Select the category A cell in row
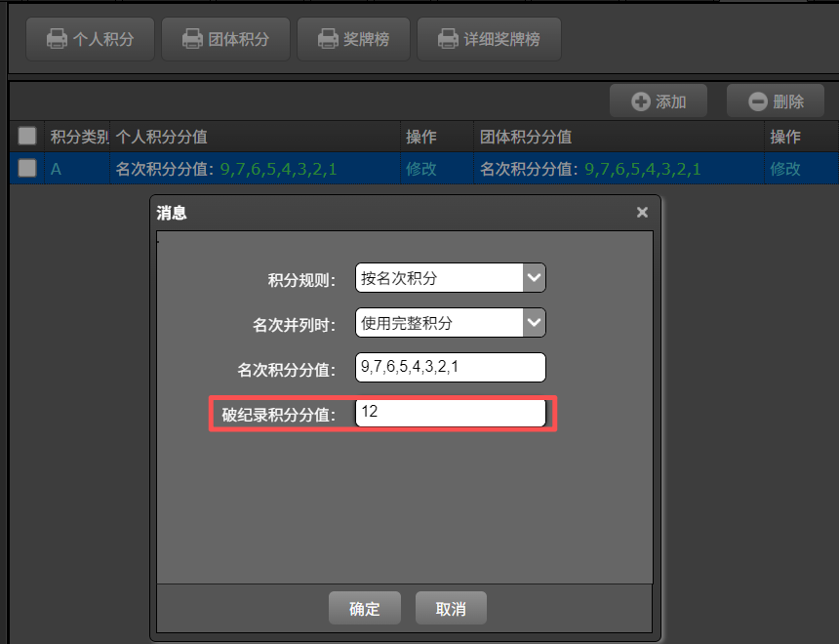This screenshot has height=644, width=839. pyautogui.click(x=57, y=169)
